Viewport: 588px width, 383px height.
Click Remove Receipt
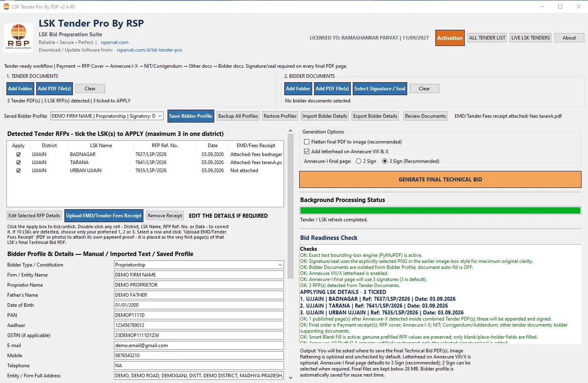coord(165,216)
